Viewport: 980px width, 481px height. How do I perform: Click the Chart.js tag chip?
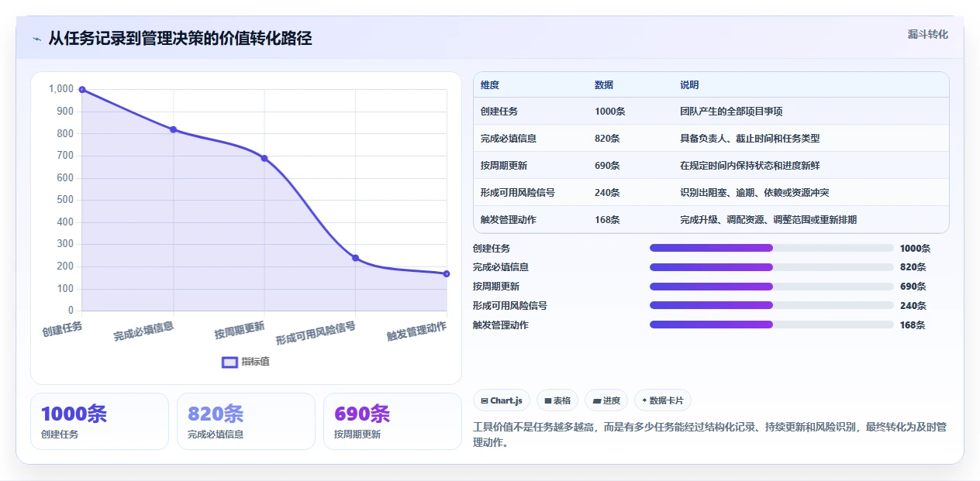502,400
